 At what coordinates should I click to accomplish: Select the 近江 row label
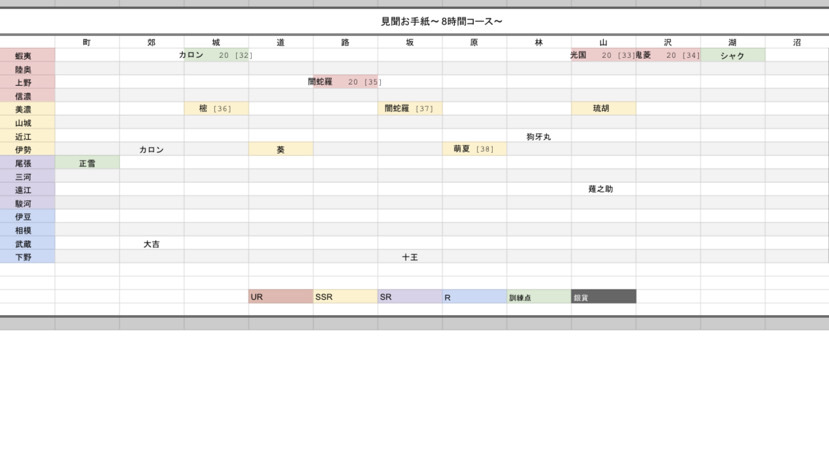click(27, 136)
